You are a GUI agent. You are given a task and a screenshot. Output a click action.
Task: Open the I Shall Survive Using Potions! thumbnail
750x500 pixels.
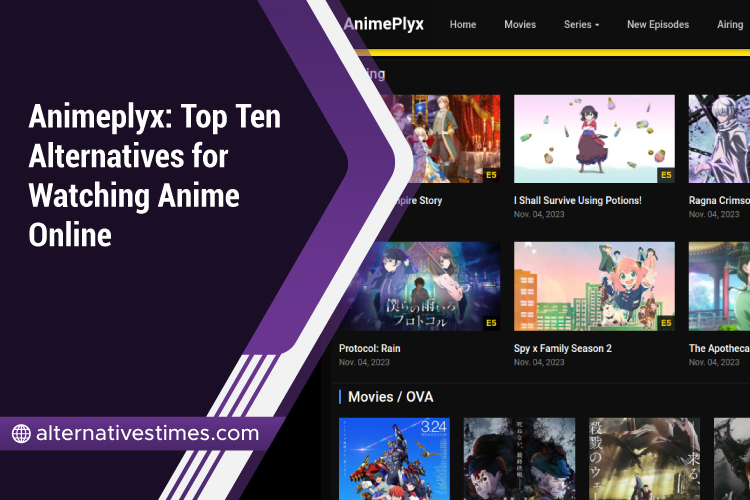pyautogui.click(x=594, y=139)
